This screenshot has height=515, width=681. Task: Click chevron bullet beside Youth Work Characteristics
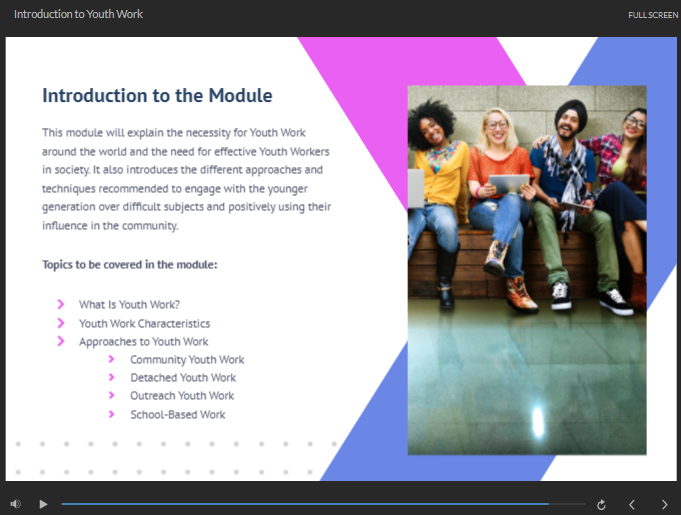[61, 323]
